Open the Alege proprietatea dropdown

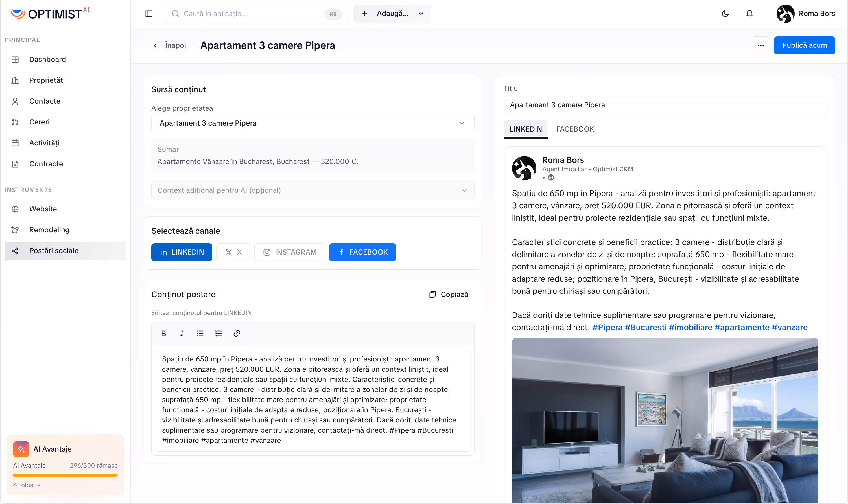pos(312,123)
